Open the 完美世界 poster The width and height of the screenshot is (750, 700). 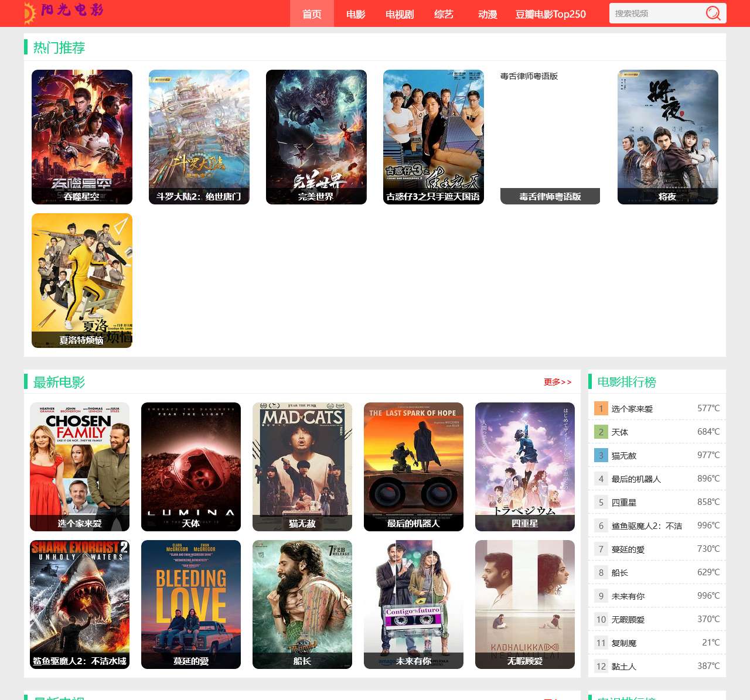316,137
